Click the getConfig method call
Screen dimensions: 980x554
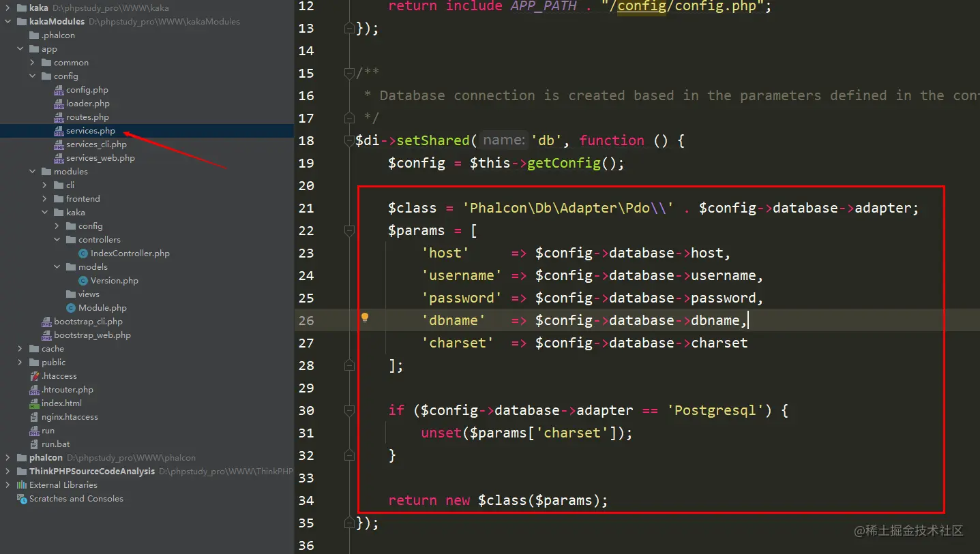click(563, 163)
